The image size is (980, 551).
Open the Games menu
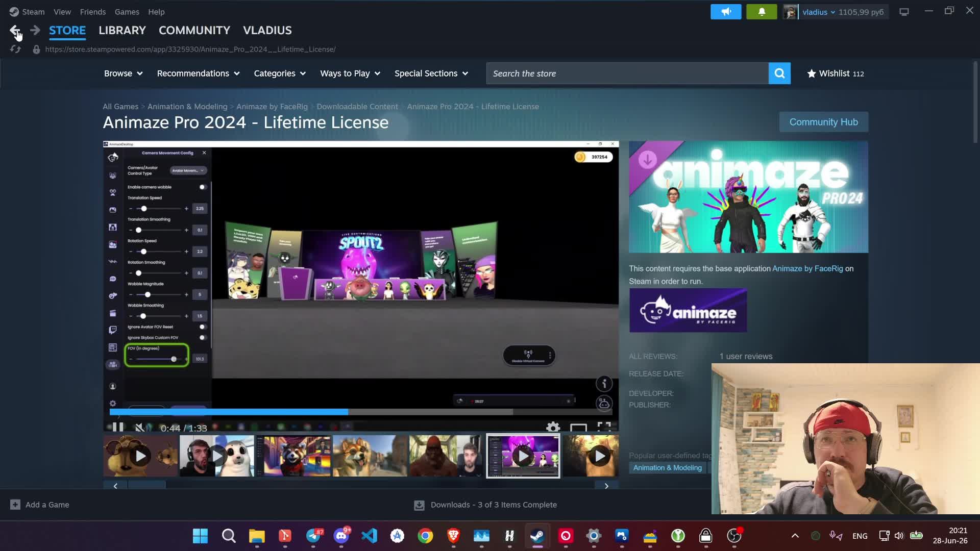pyautogui.click(x=127, y=12)
